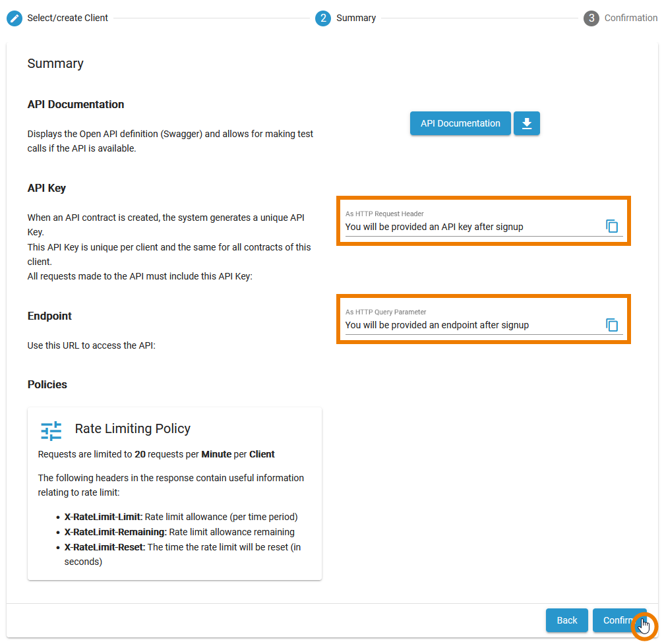Click the pencil icon for step one
Image resolution: width=664 pixels, height=644 pixels.
(15, 18)
